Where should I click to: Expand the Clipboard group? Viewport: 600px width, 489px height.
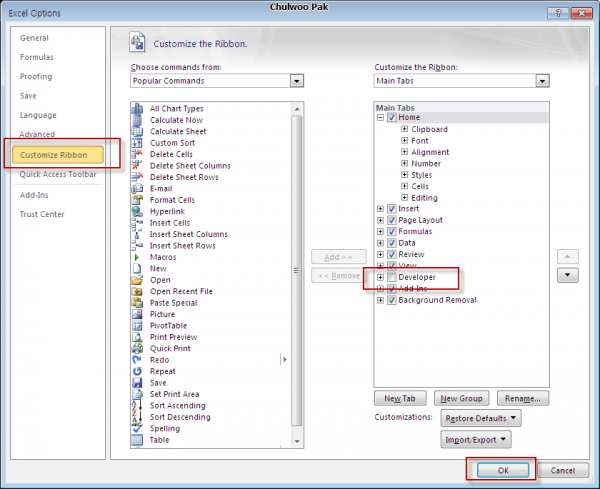[404, 129]
